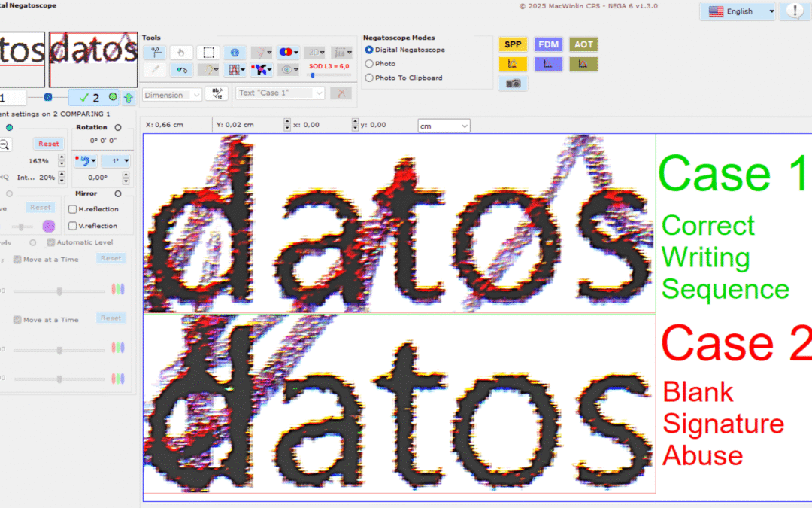
Task: Toggle the teal circle indicator
Action: pos(9,127)
